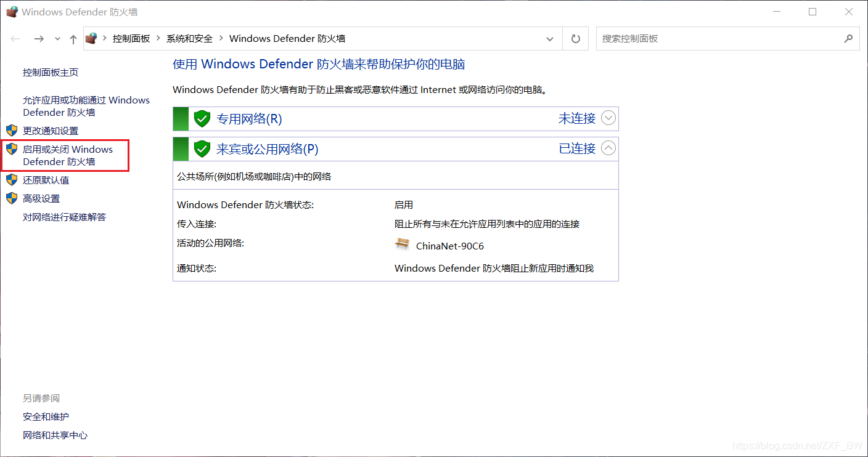Open 控制面板主页 link
This screenshot has height=457, width=868.
[x=51, y=72]
